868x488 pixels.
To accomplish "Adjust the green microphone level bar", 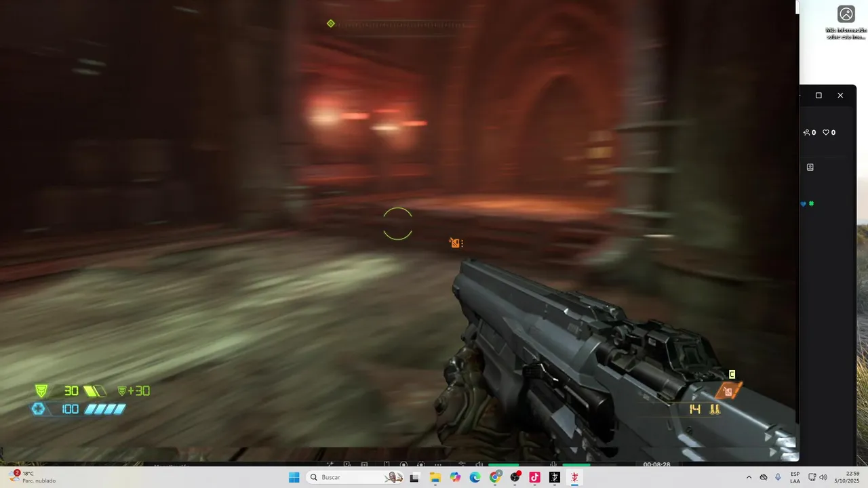I will [576, 465].
